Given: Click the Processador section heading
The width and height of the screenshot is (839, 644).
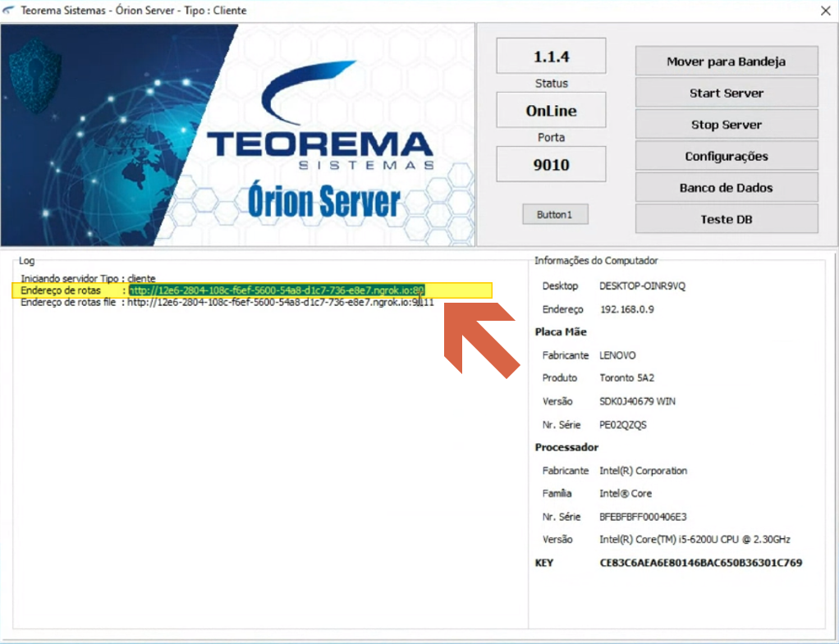Looking at the screenshot, I should coord(566,447).
